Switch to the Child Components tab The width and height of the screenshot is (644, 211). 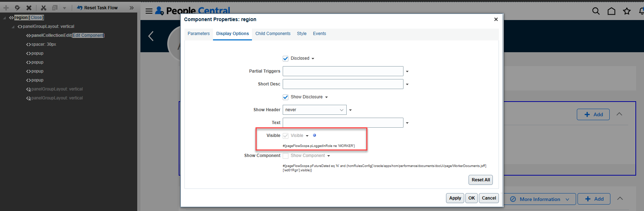(273, 34)
